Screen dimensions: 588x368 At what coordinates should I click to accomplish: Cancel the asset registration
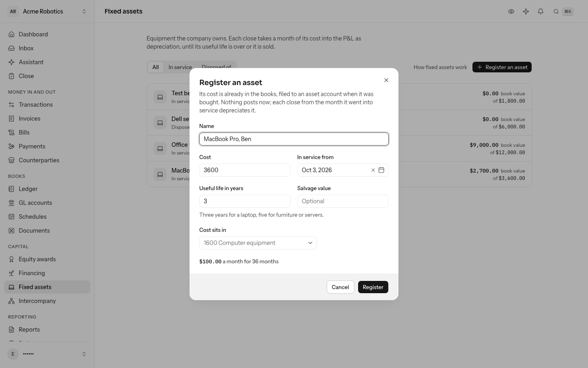340,287
